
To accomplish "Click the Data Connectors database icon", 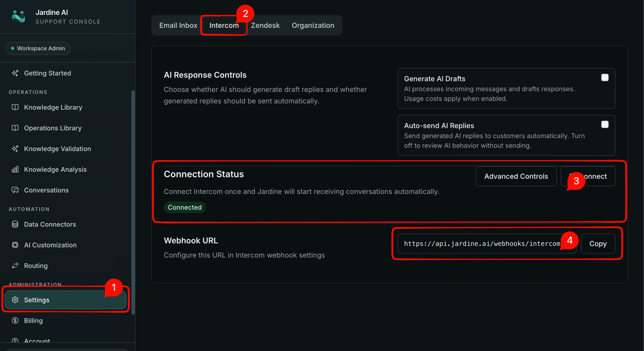I will [15, 224].
